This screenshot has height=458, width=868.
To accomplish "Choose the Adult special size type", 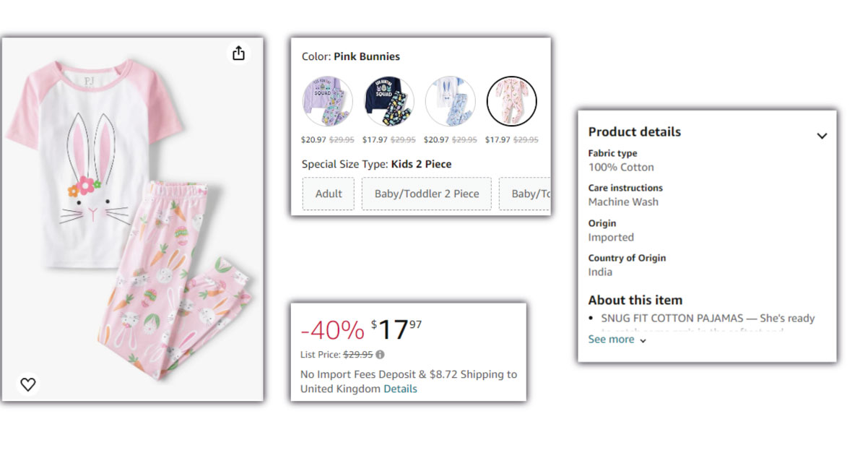I will 328,193.
